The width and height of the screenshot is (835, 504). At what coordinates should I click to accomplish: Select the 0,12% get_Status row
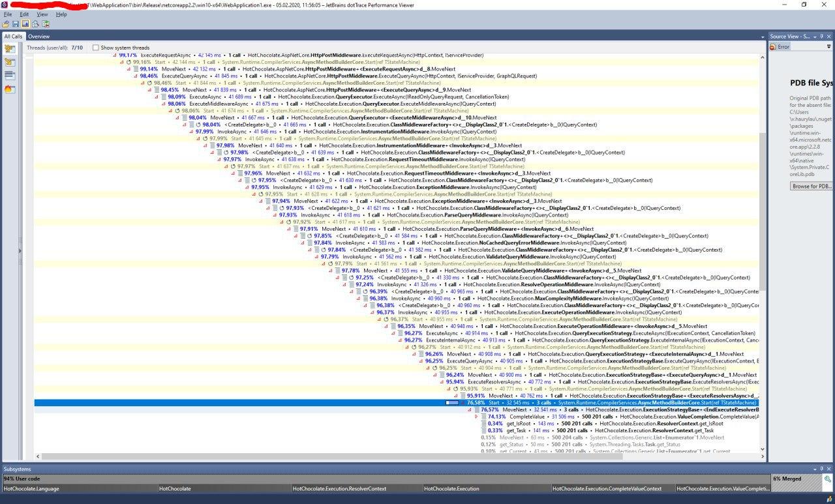(397, 445)
